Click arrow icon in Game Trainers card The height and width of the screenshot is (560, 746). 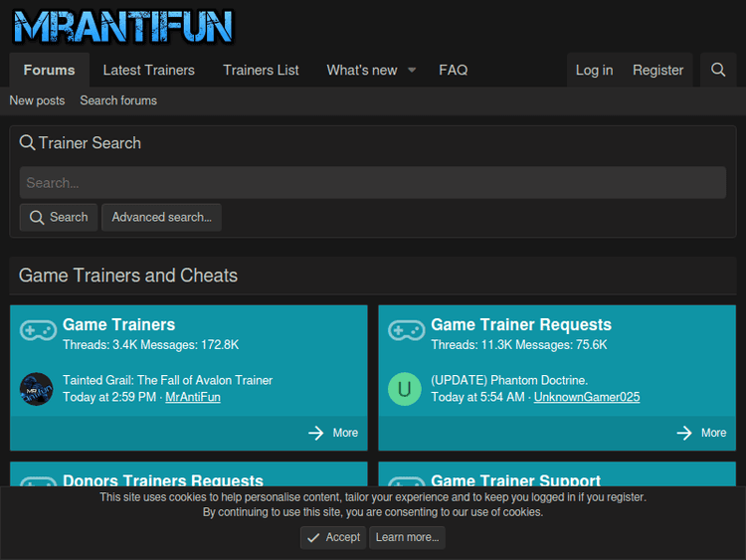tap(316, 433)
